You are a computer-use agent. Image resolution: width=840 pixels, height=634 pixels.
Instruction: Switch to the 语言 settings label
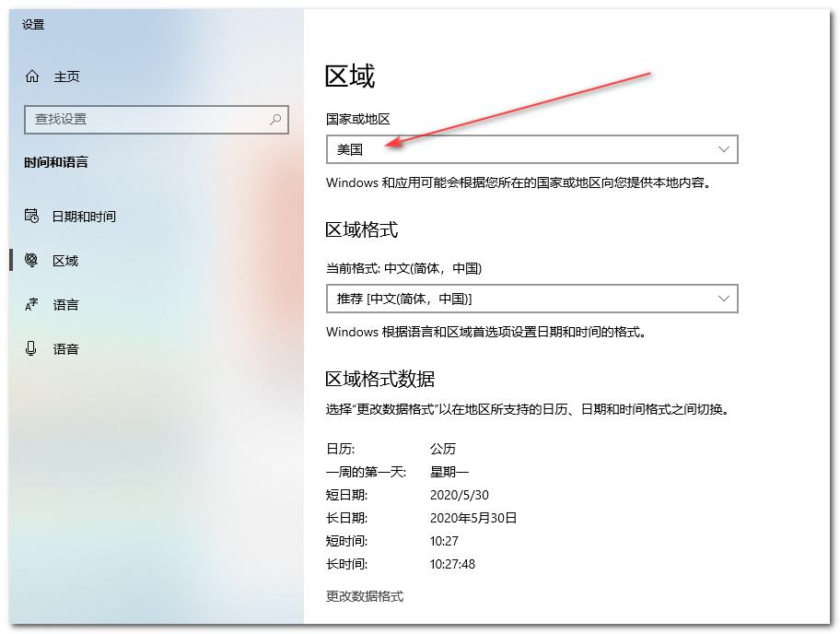point(65,305)
